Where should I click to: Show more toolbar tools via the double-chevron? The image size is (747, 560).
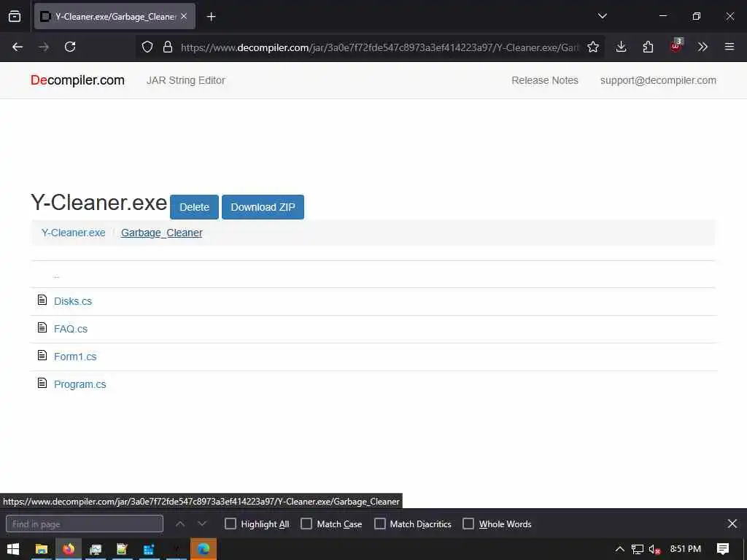[x=703, y=47]
